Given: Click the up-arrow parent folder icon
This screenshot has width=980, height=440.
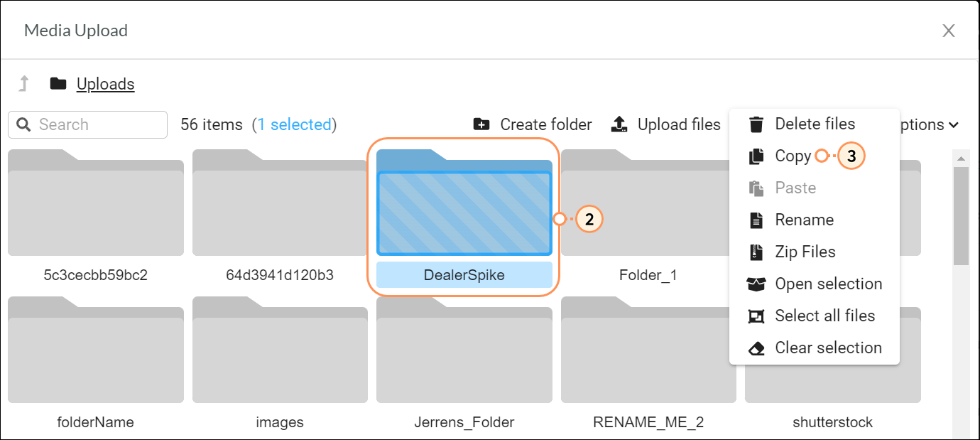Looking at the screenshot, I should tap(24, 84).
